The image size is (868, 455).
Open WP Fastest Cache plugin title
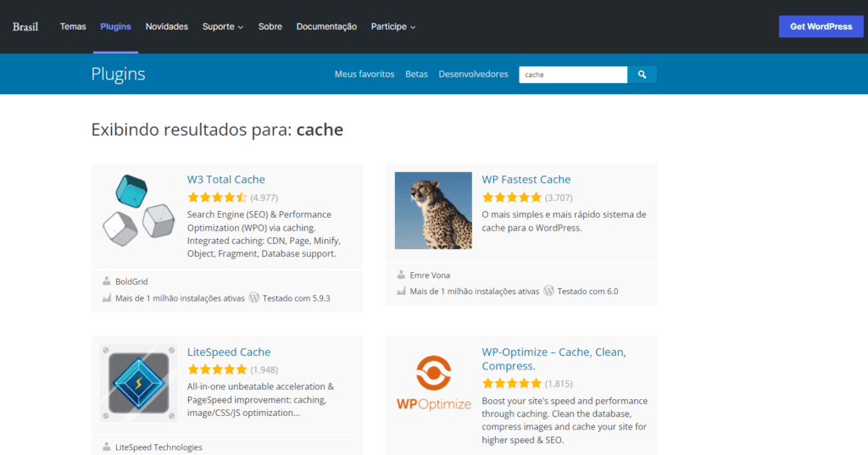(526, 180)
